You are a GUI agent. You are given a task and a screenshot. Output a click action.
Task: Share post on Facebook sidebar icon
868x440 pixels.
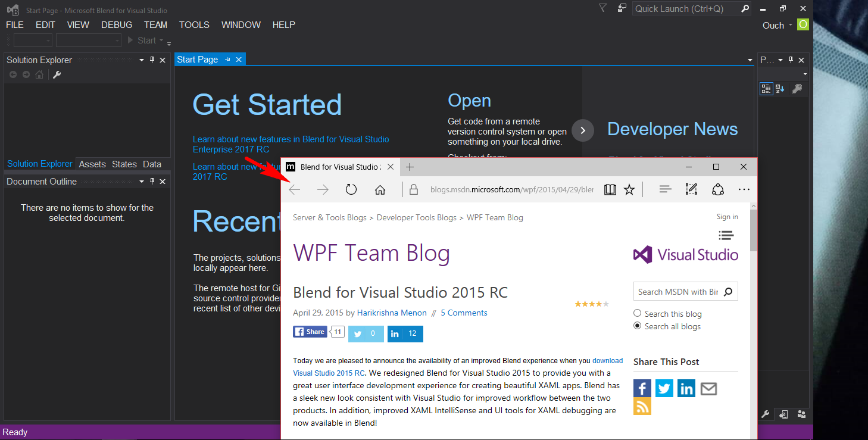pyautogui.click(x=642, y=388)
